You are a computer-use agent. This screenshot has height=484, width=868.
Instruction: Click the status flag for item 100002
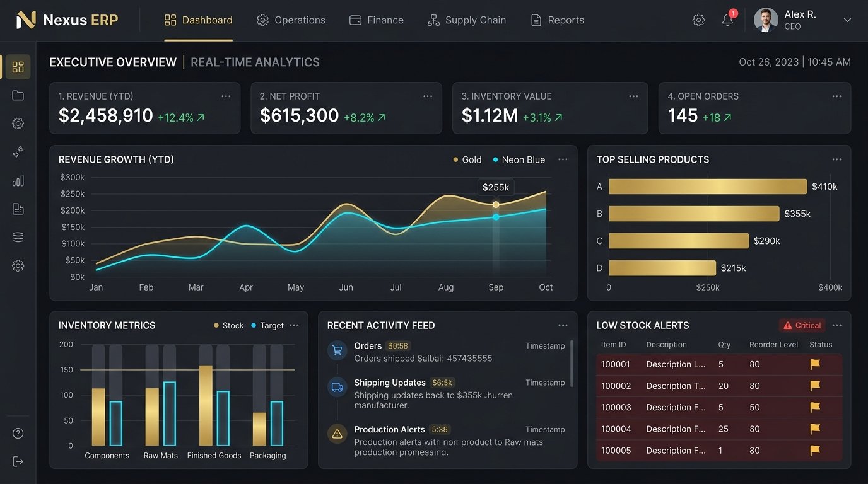815,386
